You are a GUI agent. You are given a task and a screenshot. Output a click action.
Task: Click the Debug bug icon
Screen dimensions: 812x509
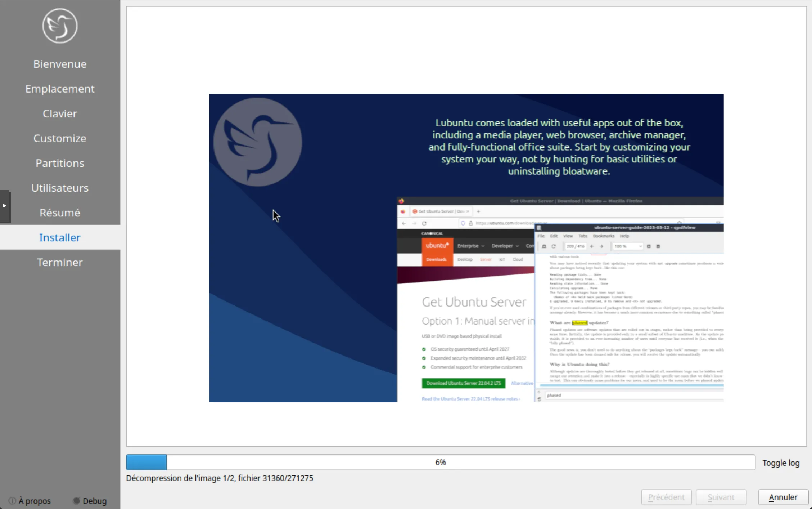coord(76,501)
